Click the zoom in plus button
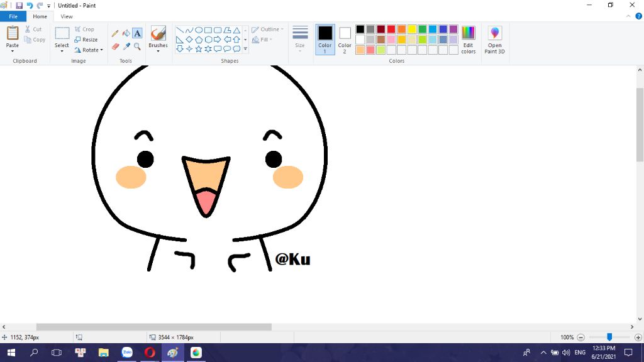 [x=638, y=337]
